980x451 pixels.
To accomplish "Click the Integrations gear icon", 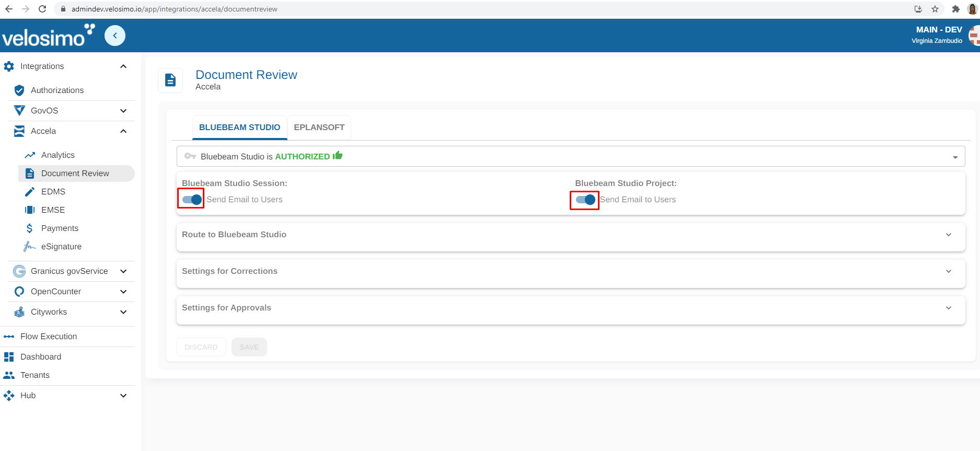I will [x=9, y=66].
